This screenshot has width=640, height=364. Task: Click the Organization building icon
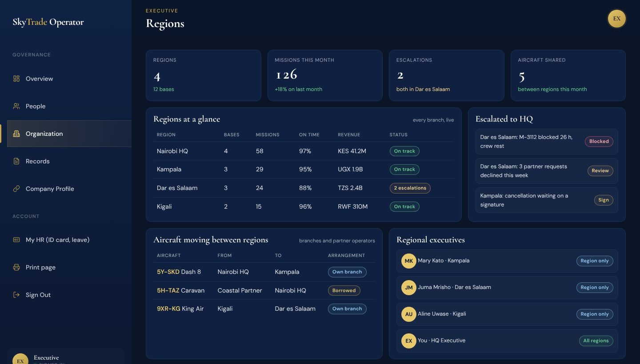(x=16, y=134)
